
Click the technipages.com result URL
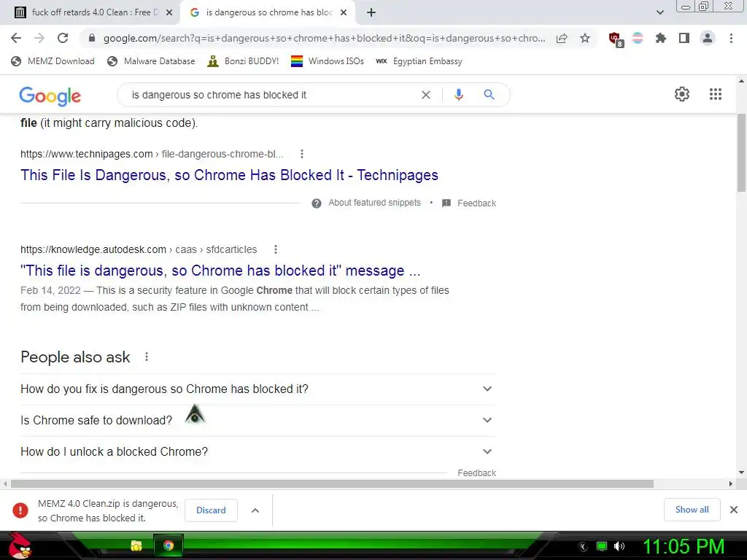152,154
